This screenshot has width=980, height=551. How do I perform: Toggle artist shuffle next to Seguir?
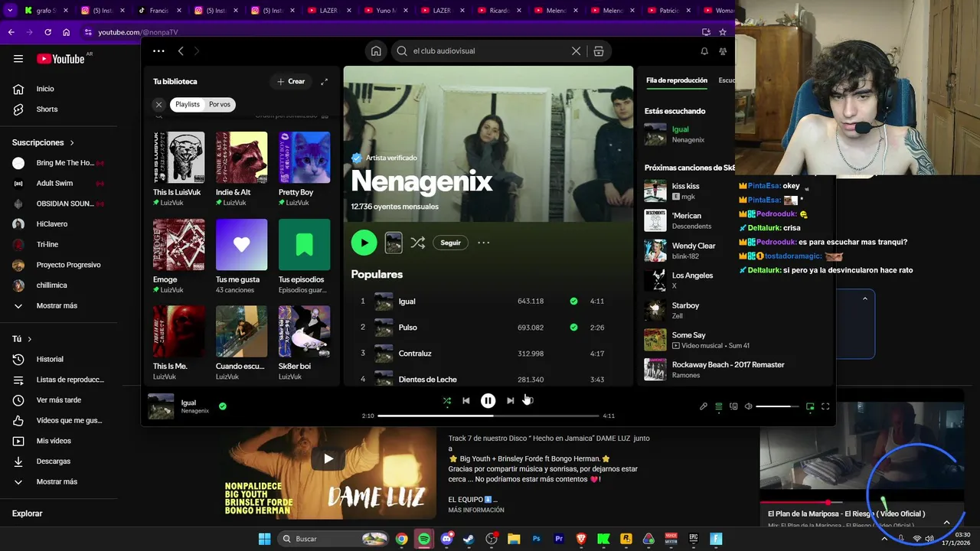[417, 243]
